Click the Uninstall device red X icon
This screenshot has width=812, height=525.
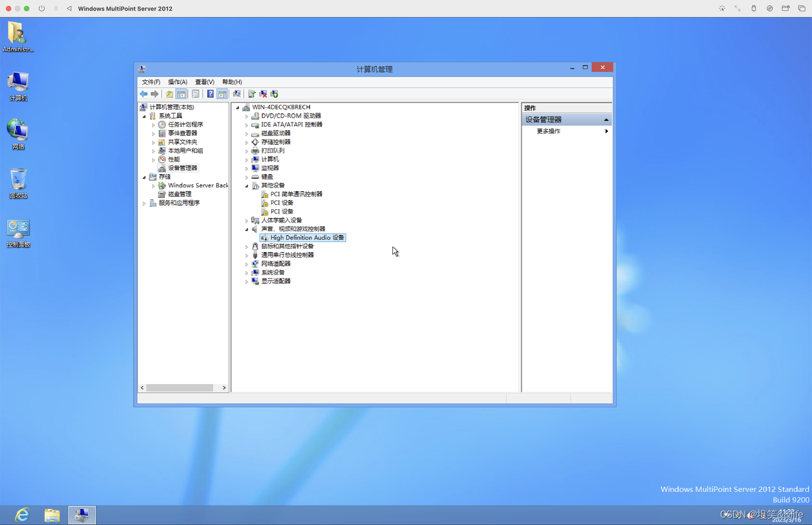(x=263, y=94)
